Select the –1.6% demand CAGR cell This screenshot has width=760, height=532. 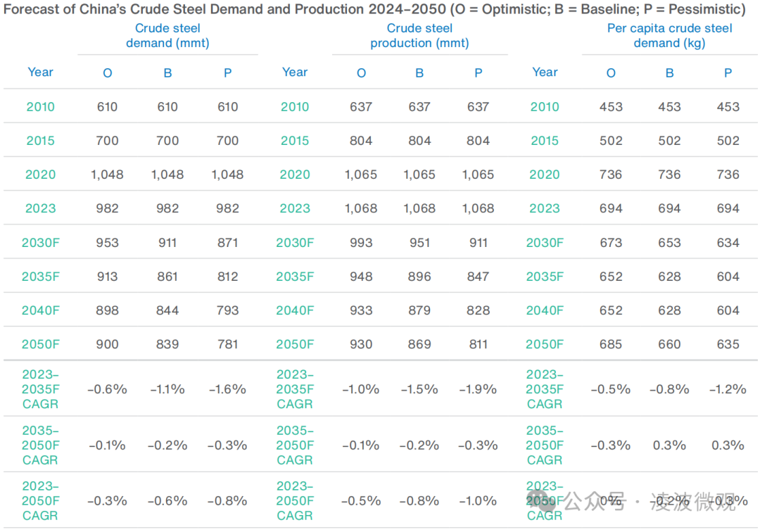point(227,389)
